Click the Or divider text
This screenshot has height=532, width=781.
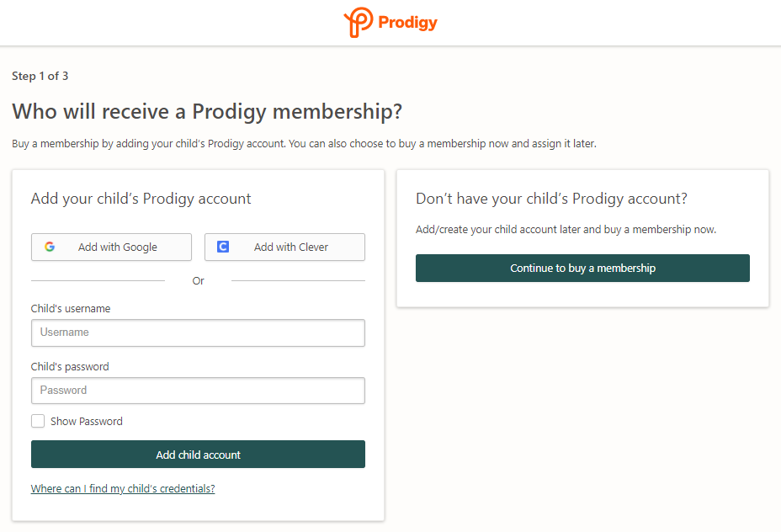point(199,281)
